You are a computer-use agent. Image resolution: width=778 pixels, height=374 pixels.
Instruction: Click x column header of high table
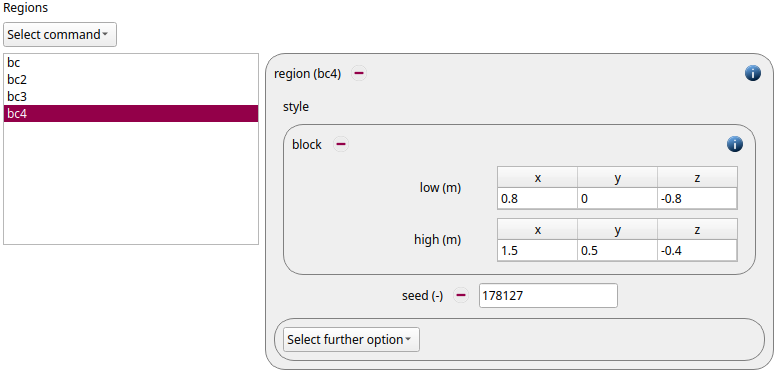point(537,230)
